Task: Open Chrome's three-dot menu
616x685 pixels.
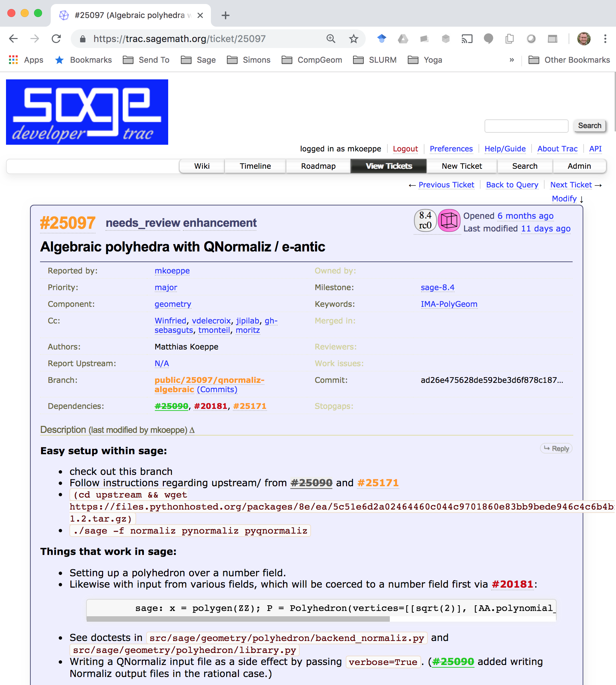Action: [605, 39]
